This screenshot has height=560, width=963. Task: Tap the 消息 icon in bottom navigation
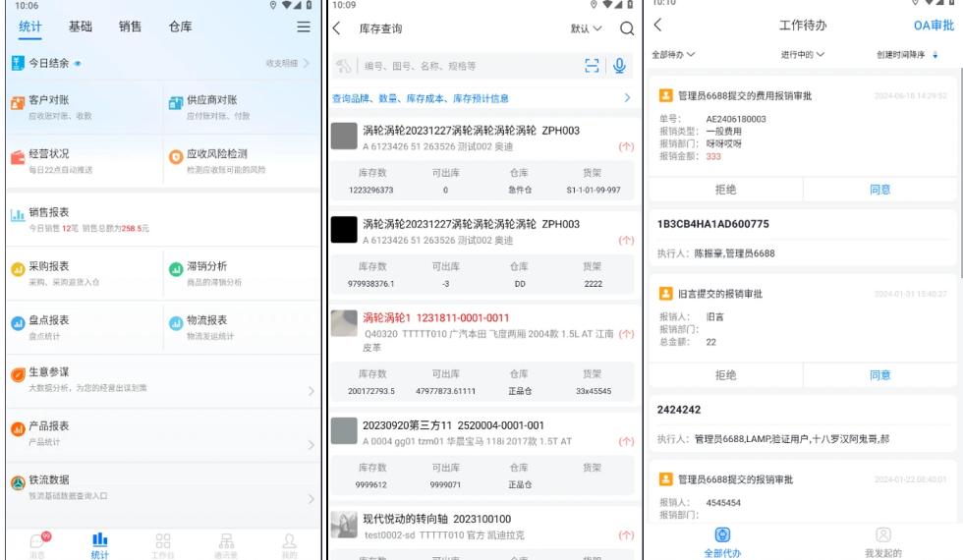click(x=38, y=543)
